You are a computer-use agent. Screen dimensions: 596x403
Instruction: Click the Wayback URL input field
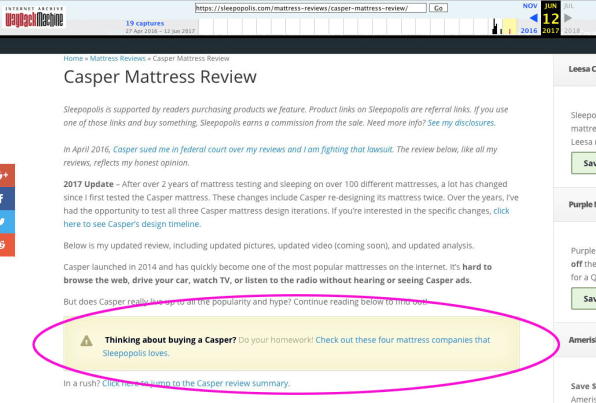(x=311, y=8)
